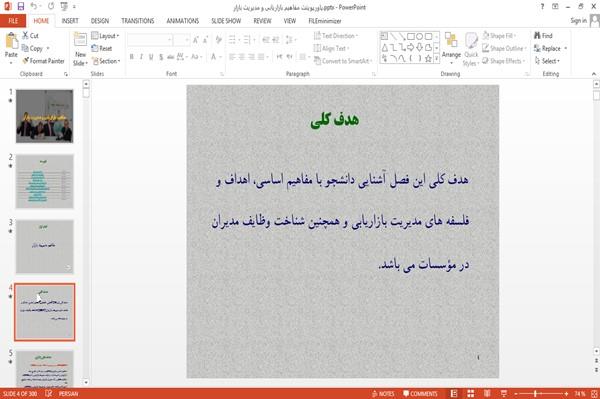Viewport: 600px width, 399px height.
Task: Adjust the zoom slider
Action: 535,393
